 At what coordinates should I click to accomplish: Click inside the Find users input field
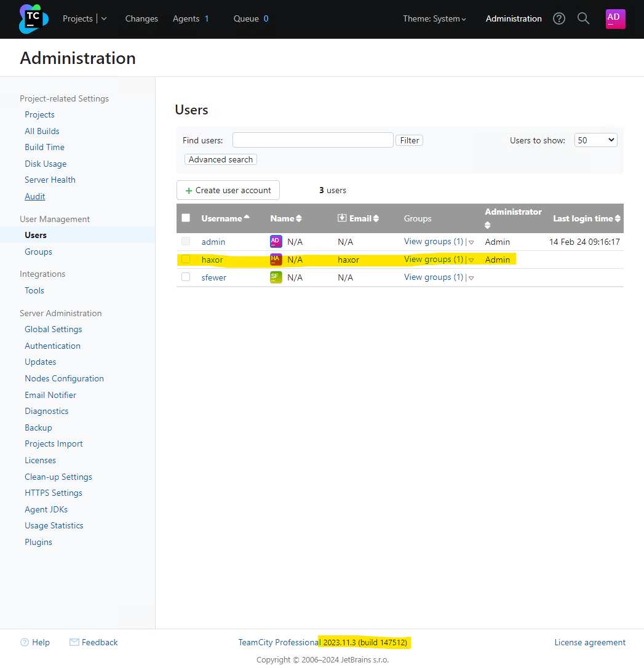tap(312, 140)
